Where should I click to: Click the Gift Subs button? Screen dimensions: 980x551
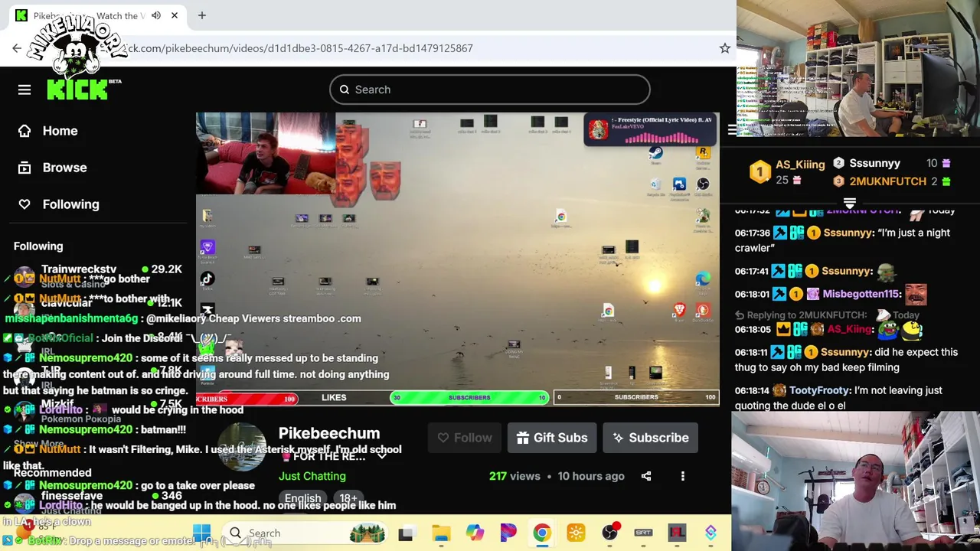(552, 438)
